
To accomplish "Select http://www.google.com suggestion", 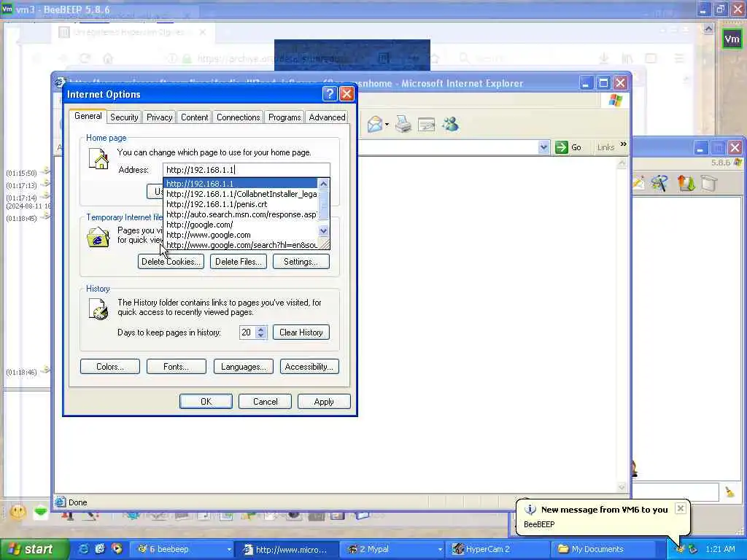I will (241, 235).
